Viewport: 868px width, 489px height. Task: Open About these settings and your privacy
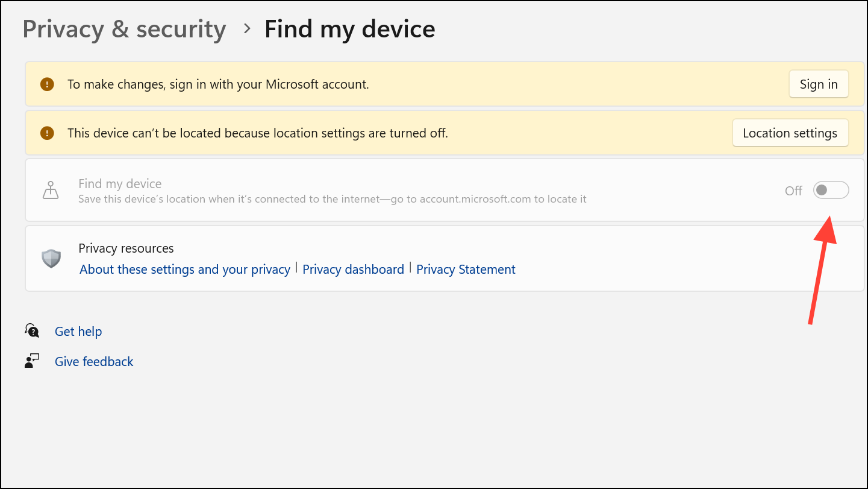coord(185,270)
